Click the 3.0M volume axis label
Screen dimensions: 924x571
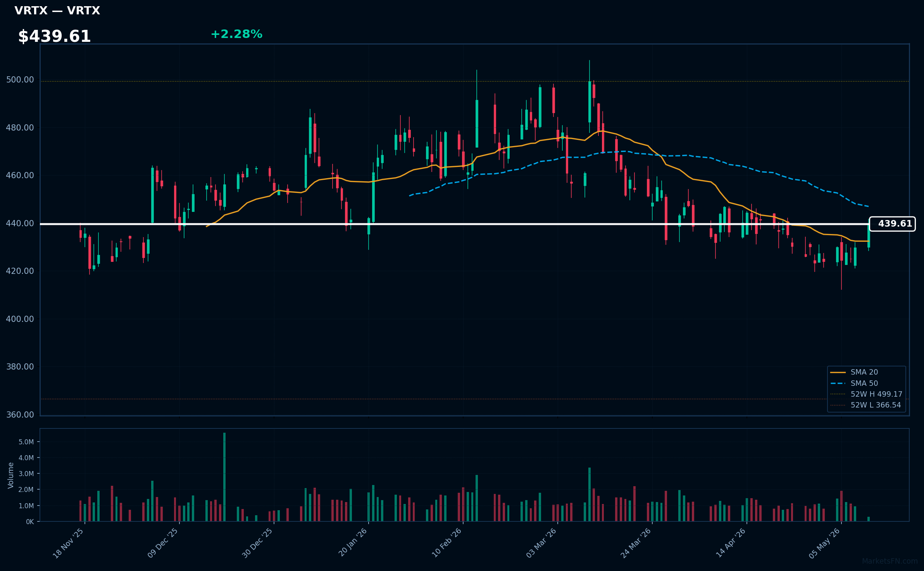point(26,474)
